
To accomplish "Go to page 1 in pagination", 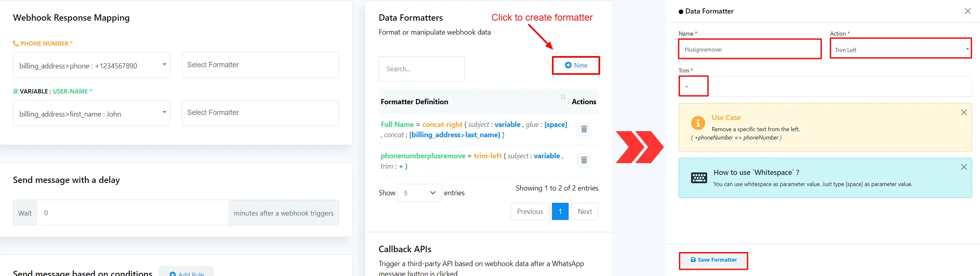I will (560, 212).
